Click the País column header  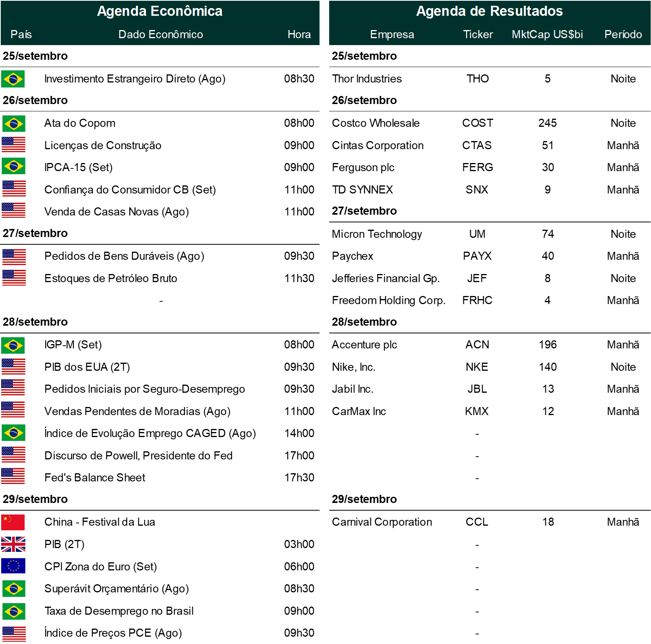[21, 34]
